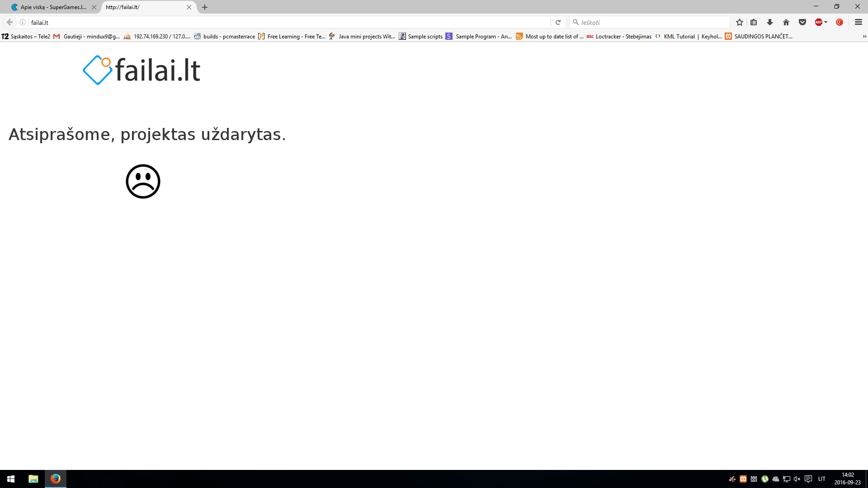Reload the current page

pyautogui.click(x=558, y=22)
